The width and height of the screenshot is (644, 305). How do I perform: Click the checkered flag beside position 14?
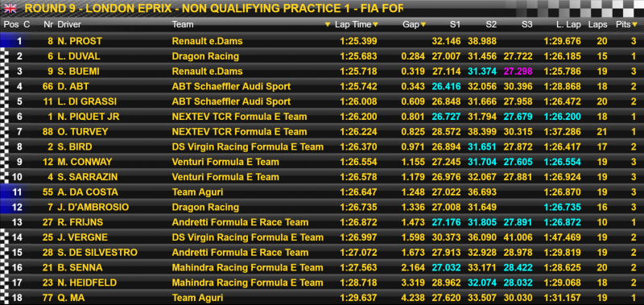click(6, 237)
